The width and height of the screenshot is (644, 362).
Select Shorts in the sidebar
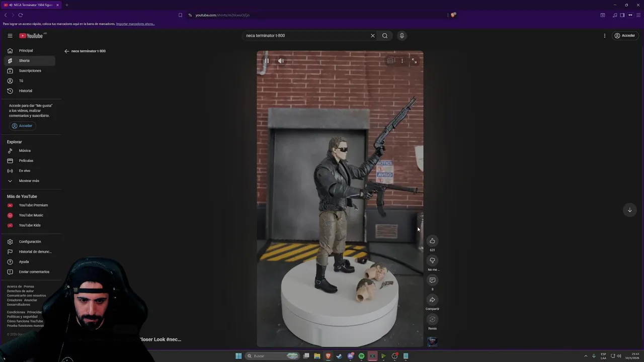(30, 61)
